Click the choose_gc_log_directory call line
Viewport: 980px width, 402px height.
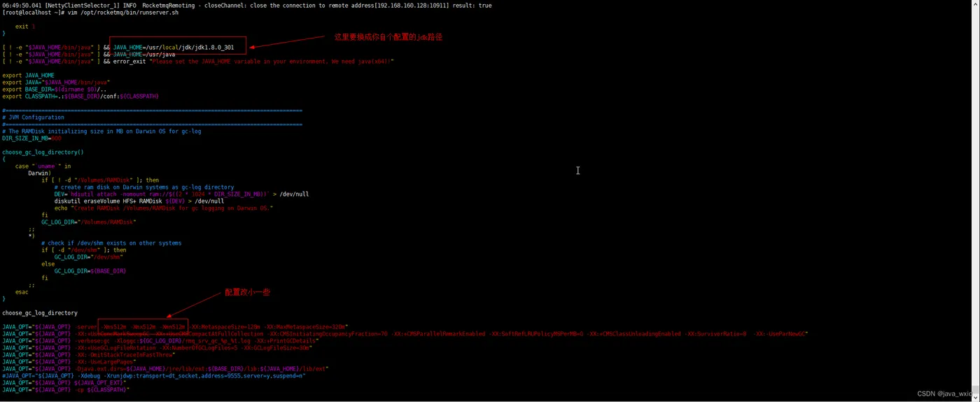pyautogui.click(x=40, y=313)
